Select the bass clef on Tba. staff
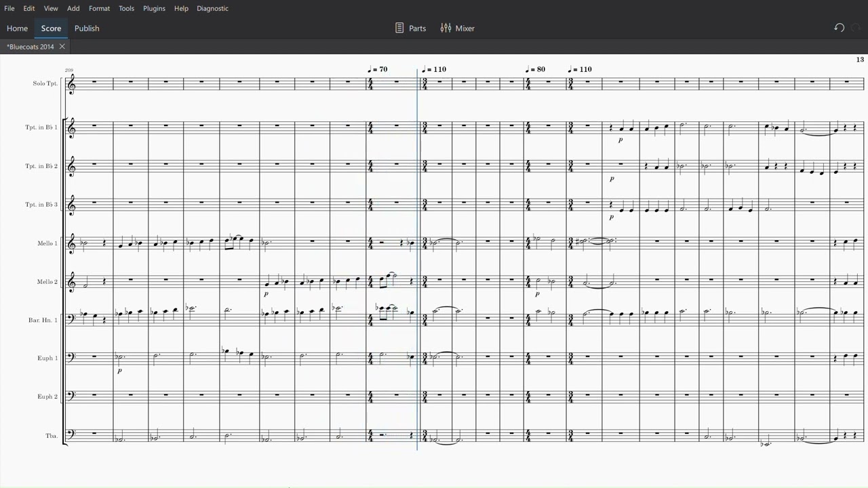The width and height of the screenshot is (868, 488). pos(72,434)
